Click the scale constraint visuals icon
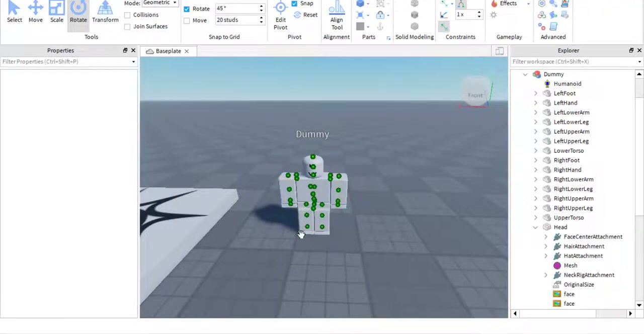This screenshot has width=644, height=334. (x=443, y=15)
